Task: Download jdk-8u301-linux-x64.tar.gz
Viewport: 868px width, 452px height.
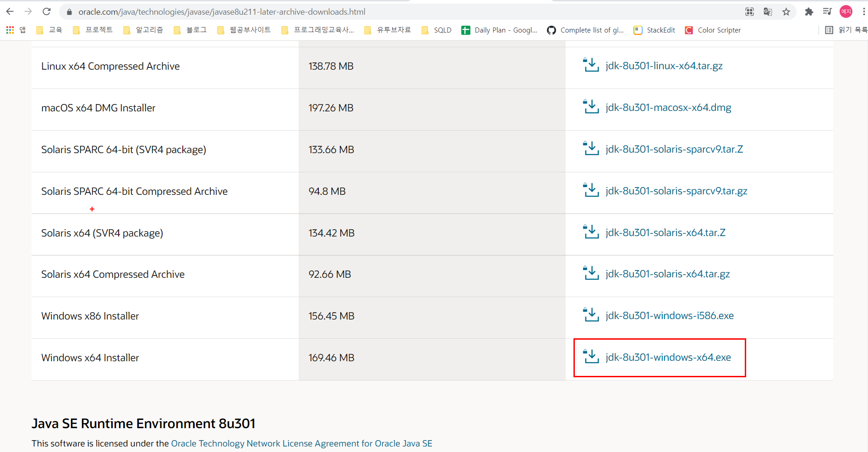Action: (x=664, y=66)
